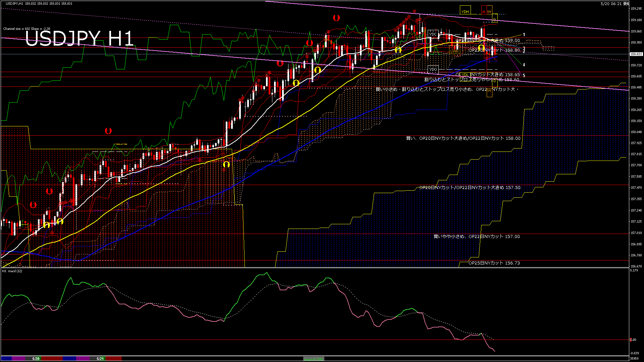Click the 159.295 price axis value
Screen dimensions: 644x362
point(636,9)
